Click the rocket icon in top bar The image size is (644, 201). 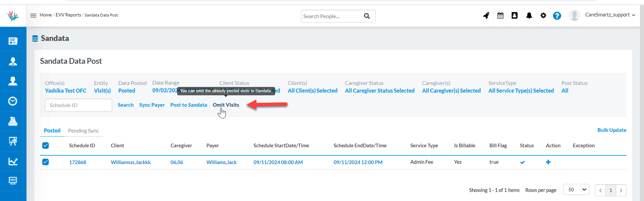coord(486,16)
